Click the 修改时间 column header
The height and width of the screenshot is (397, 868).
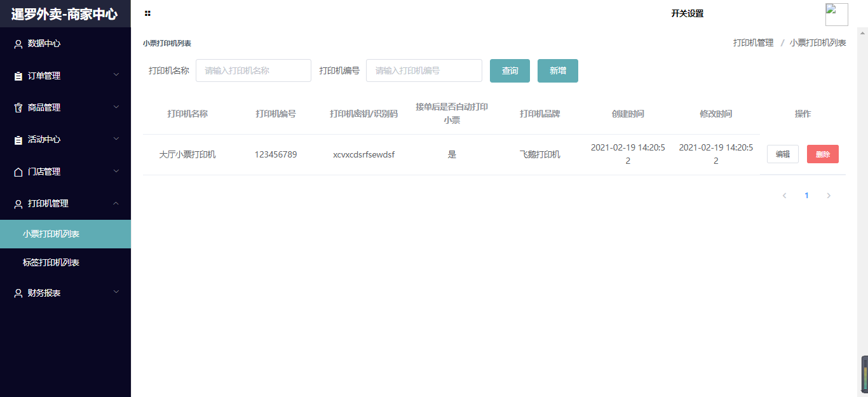(716, 114)
